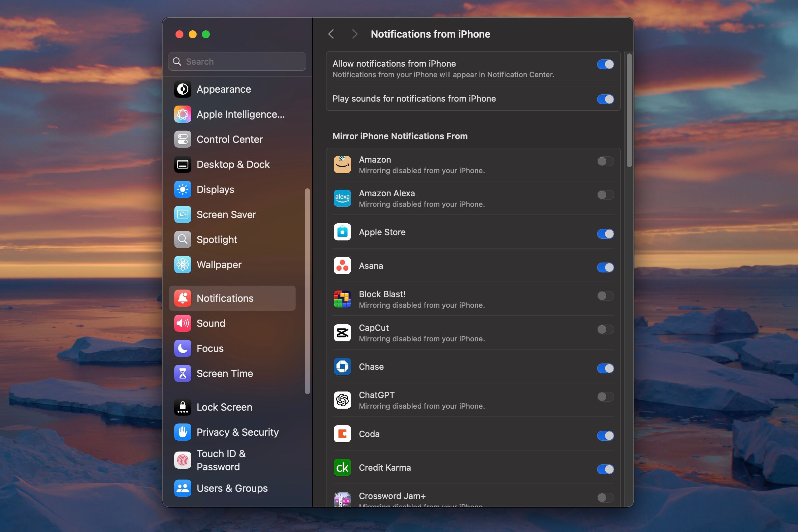Select Screen Time in the sidebar

(x=232, y=374)
